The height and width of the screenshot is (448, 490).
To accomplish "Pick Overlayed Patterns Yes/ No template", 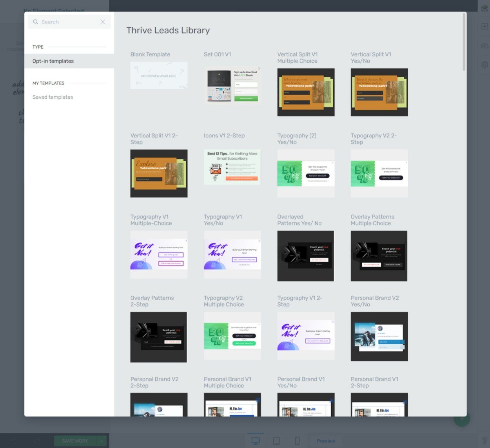I will click(x=306, y=256).
